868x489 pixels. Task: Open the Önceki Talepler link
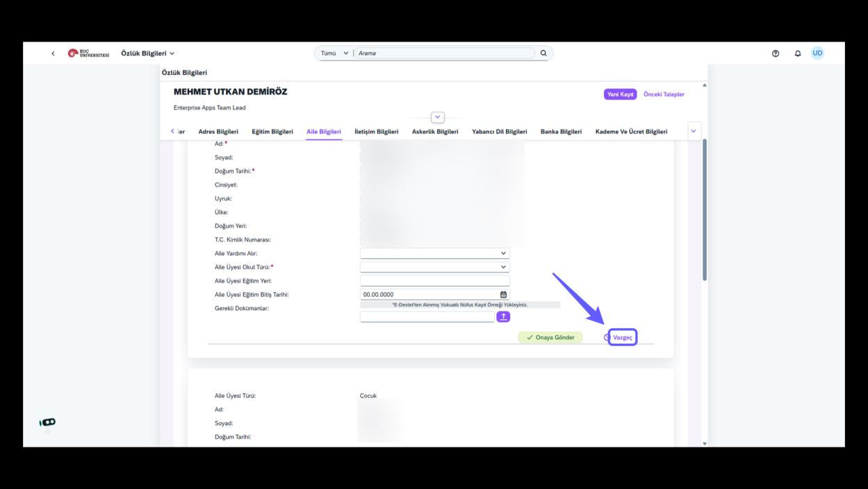tap(664, 95)
